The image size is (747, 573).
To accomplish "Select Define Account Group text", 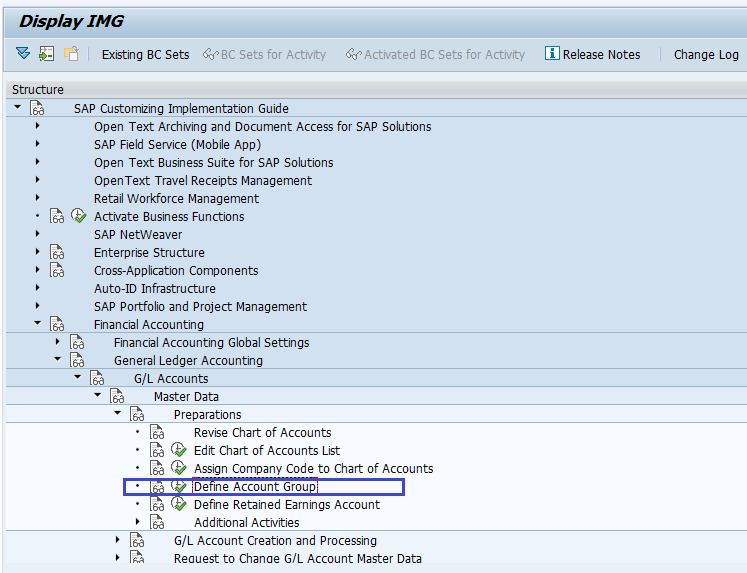I will (x=255, y=487).
